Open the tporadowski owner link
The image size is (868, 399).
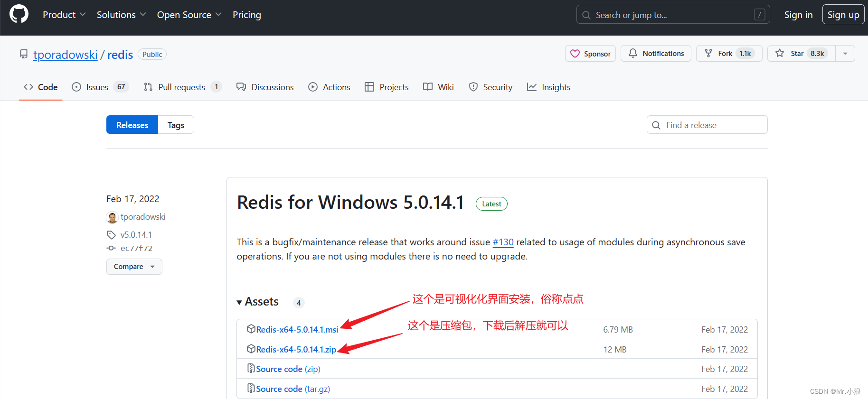point(66,55)
